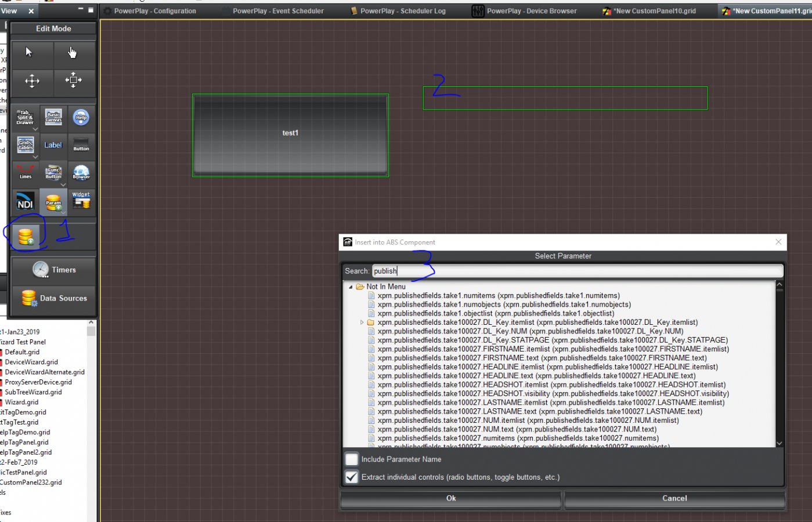
Task: Switch to PowerPlay - Event Scheduler tab
Action: pos(278,11)
